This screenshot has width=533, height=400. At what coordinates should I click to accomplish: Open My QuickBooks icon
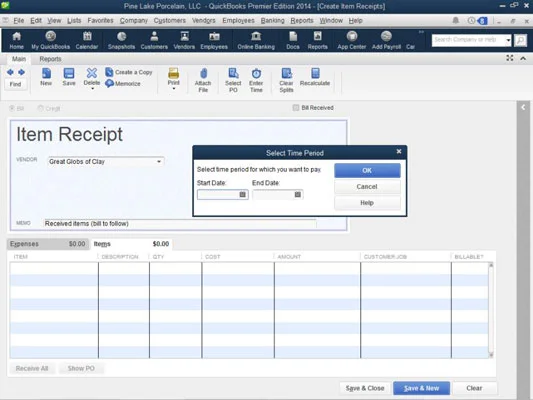coord(51,40)
